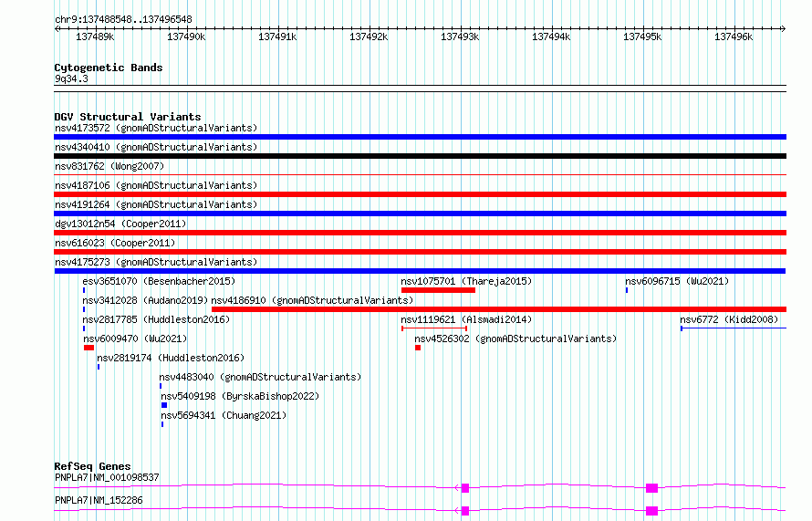
Task: Click the nsv1119621 (Alsmadi2014) red bracket feature
Action: (434, 328)
